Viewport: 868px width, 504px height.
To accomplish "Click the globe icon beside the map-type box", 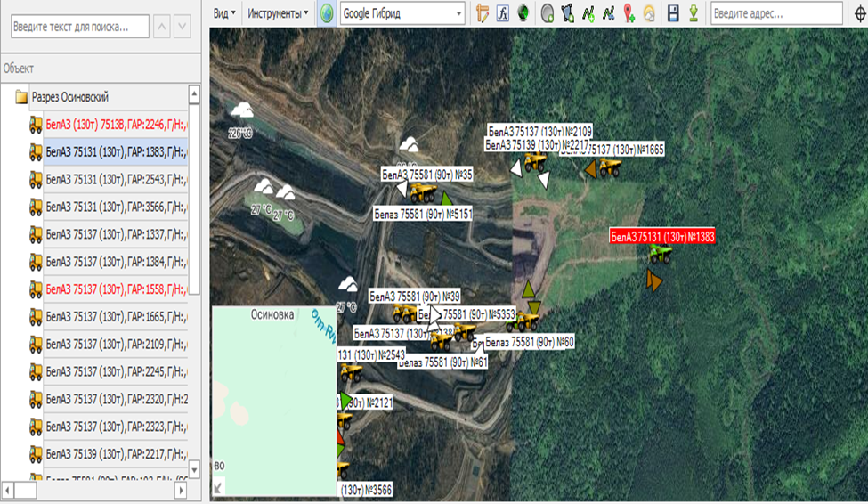I will click(328, 13).
